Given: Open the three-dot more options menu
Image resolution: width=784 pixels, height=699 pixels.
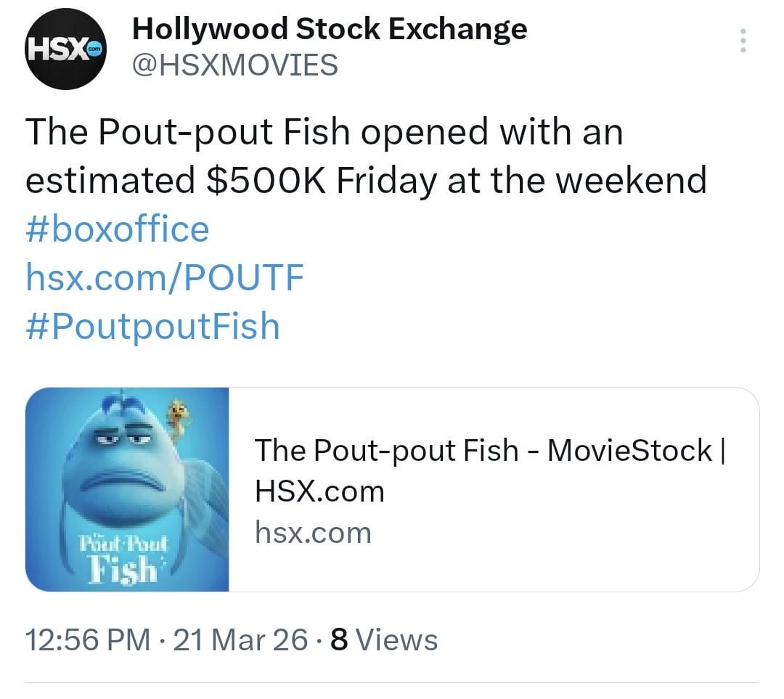Looking at the screenshot, I should pos(742,41).
